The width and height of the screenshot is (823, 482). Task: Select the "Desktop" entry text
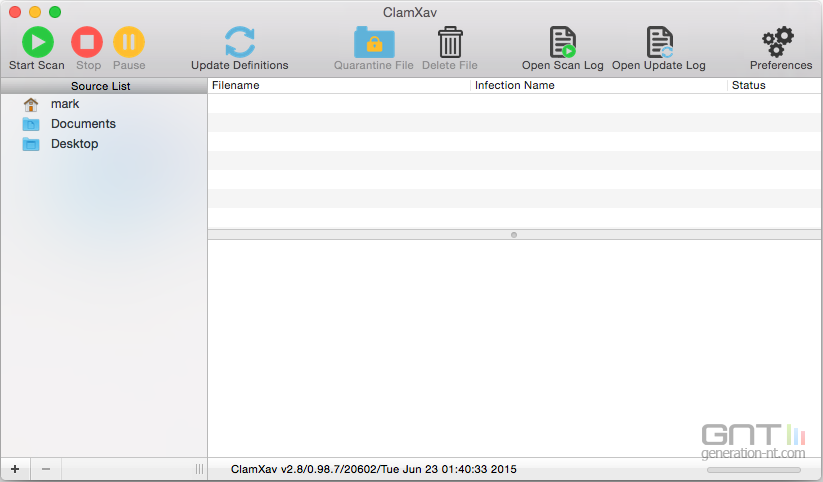pos(75,144)
